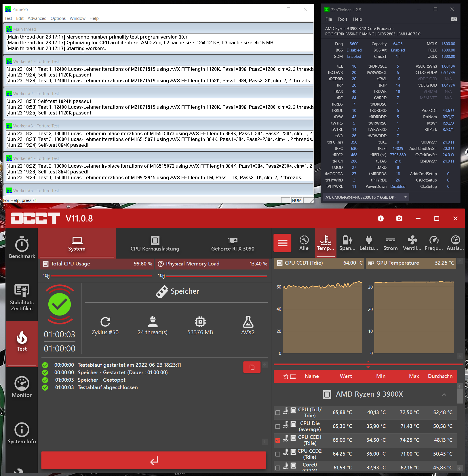
Task: Open System Info in OCCT sidebar
Action: pos(22,433)
